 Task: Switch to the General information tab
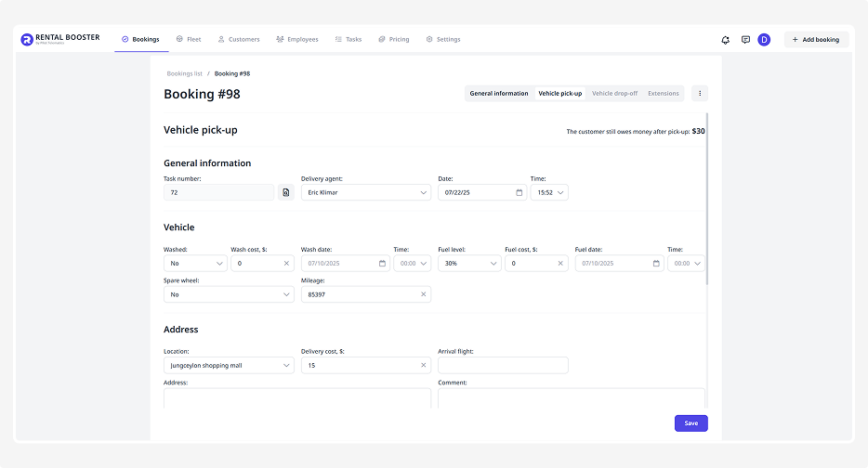point(499,93)
